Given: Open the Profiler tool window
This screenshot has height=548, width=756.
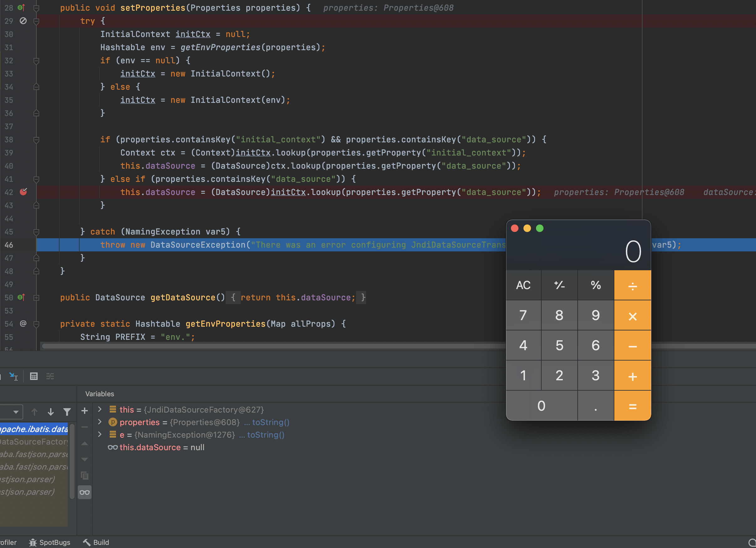Looking at the screenshot, I should pyautogui.click(x=8, y=542).
